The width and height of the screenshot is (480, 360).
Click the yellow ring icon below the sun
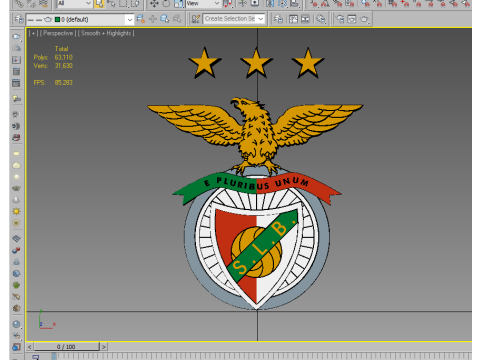point(16,223)
